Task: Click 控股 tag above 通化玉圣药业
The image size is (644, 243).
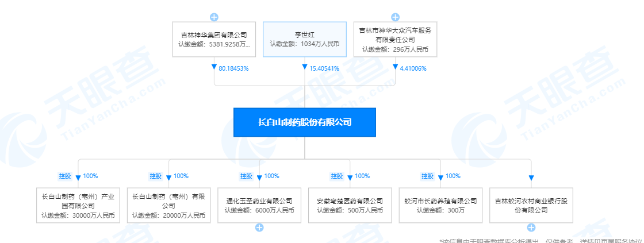Action: tap(246, 176)
